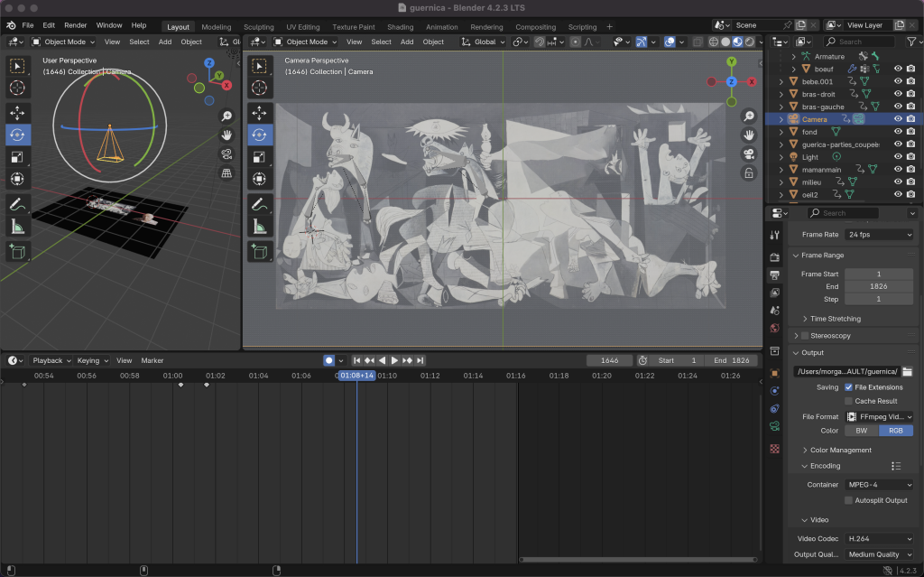This screenshot has width=924, height=577.
Task: Select RGB color mode
Action: tap(896, 431)
